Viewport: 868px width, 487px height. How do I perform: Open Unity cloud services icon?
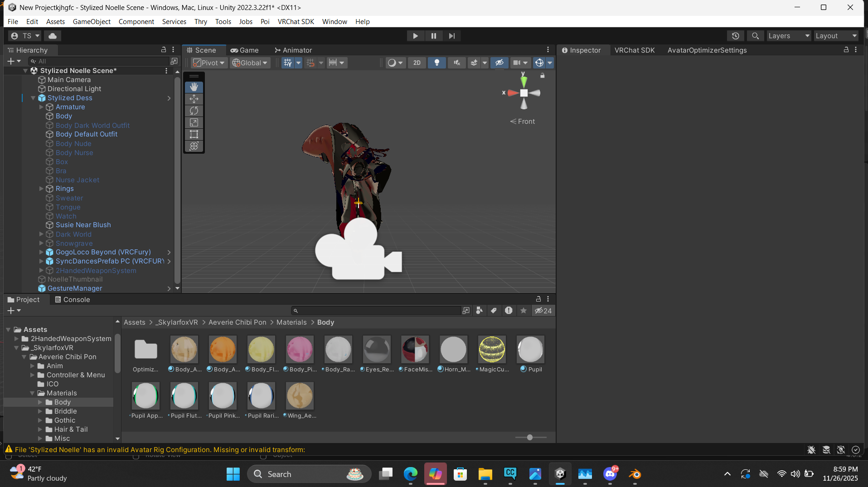click(x=53, y=36)
